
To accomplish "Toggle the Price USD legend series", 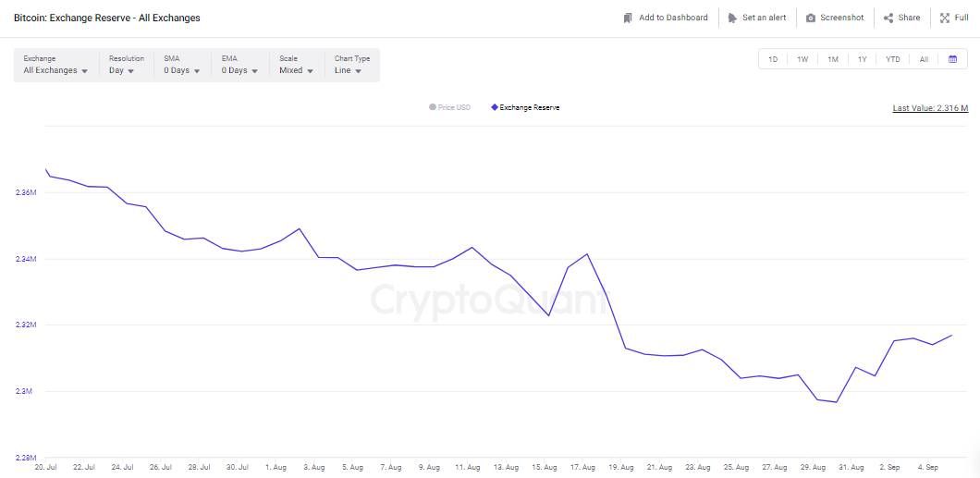I will (x=450, y=107).
